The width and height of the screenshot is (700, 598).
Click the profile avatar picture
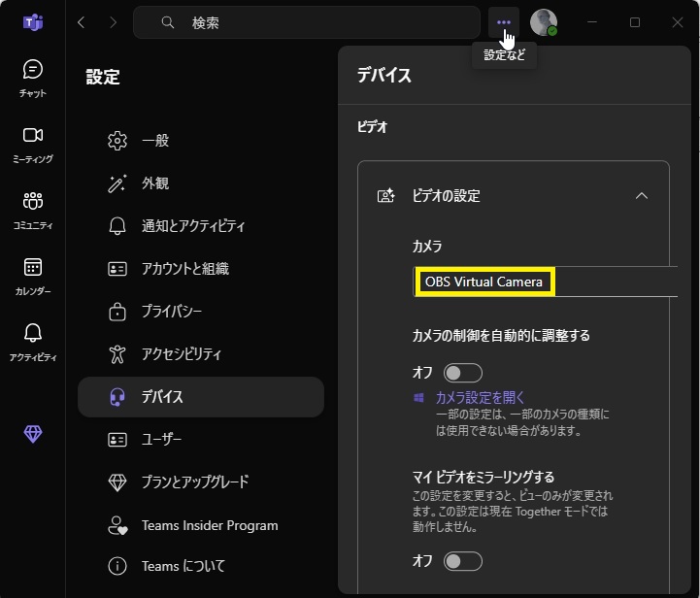[544, 22]
